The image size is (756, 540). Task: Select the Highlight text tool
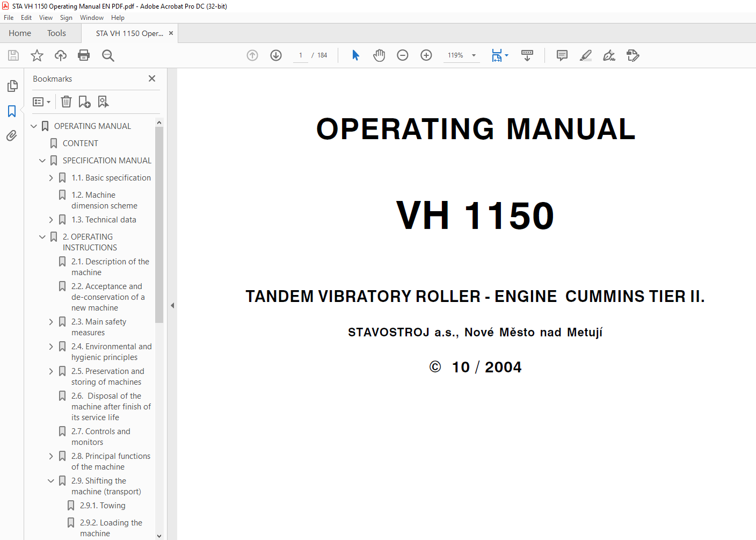coord(586,55)
